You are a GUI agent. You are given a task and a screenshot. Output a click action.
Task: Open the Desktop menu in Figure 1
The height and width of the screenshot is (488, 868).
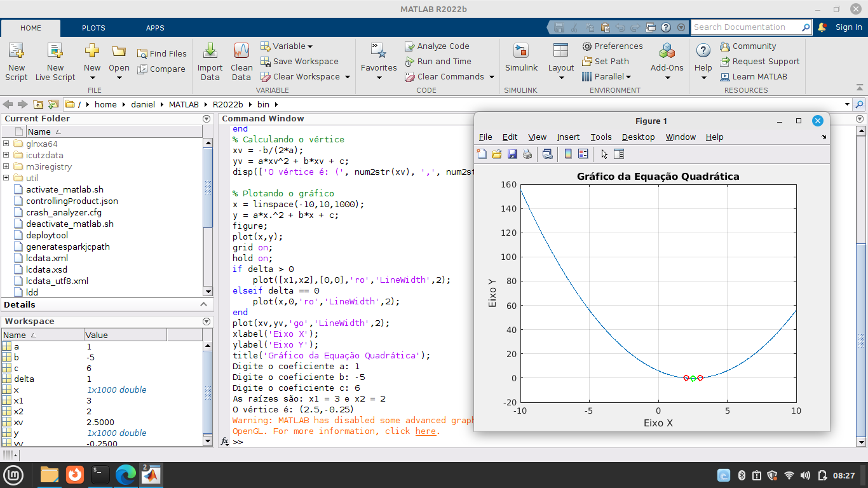(x=638, y=137)
